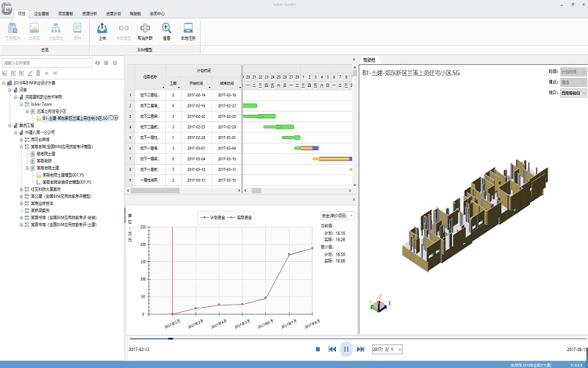588x368 pixels.
Task: Open the 本地任务 laptop icon
Action: [188, 28]
